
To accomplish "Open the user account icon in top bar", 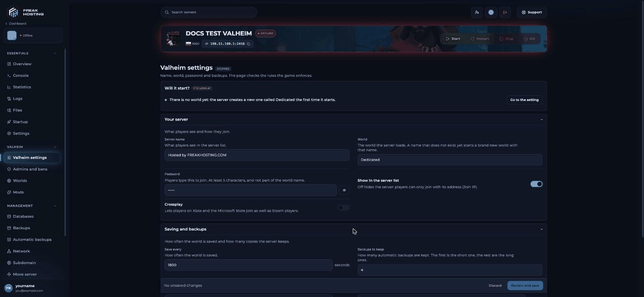I will point(477,12).
